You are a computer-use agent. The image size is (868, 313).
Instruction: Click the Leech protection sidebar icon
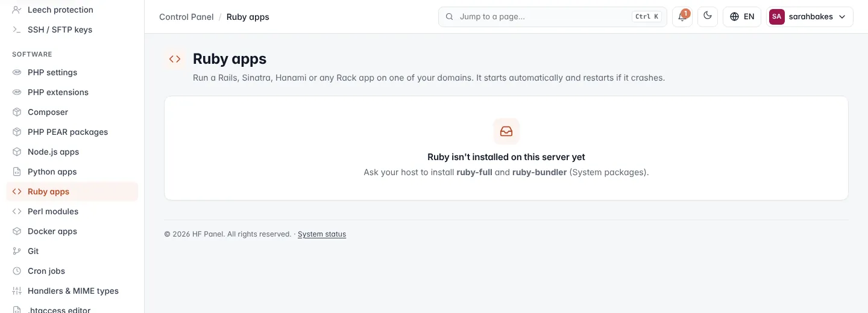pos(17,10)
